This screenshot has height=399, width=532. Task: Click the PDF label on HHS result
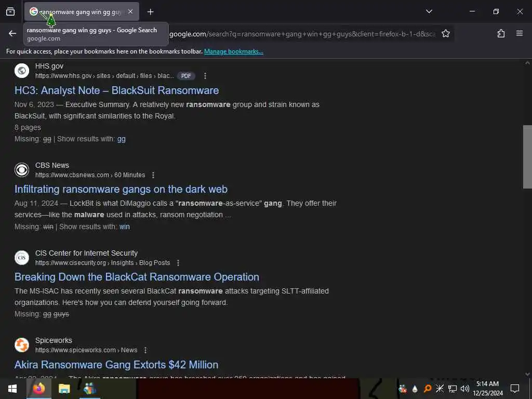[186, 76]
